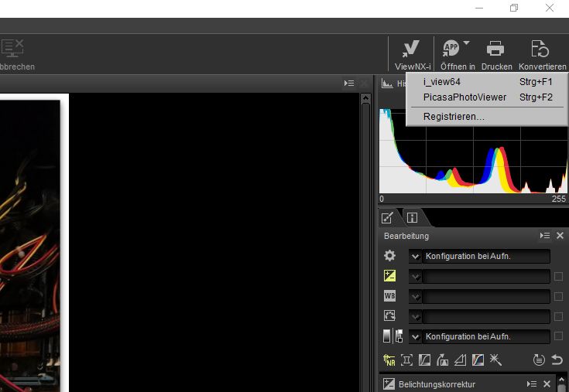The height and width of the screenshot is (392, 569).
Task: Switch to the edit pencil tab
Action: coord(388,217)
